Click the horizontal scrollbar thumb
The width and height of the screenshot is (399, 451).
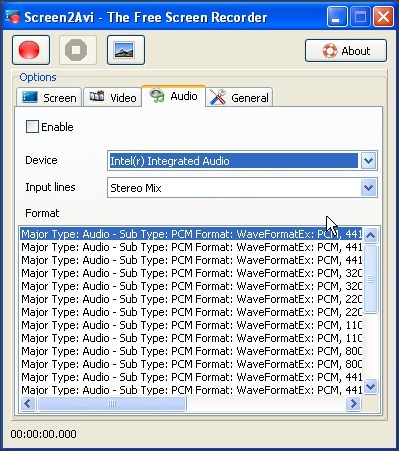112,404
